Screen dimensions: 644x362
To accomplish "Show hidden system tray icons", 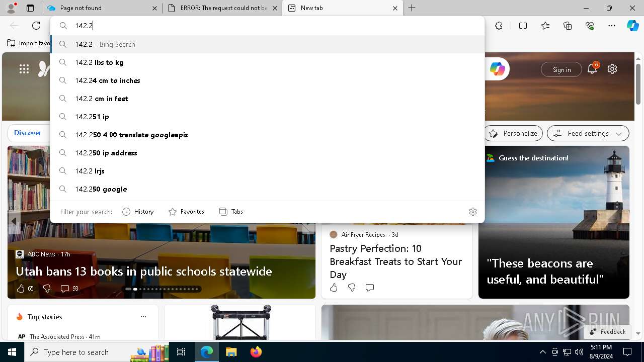I will tap(542, 352).
